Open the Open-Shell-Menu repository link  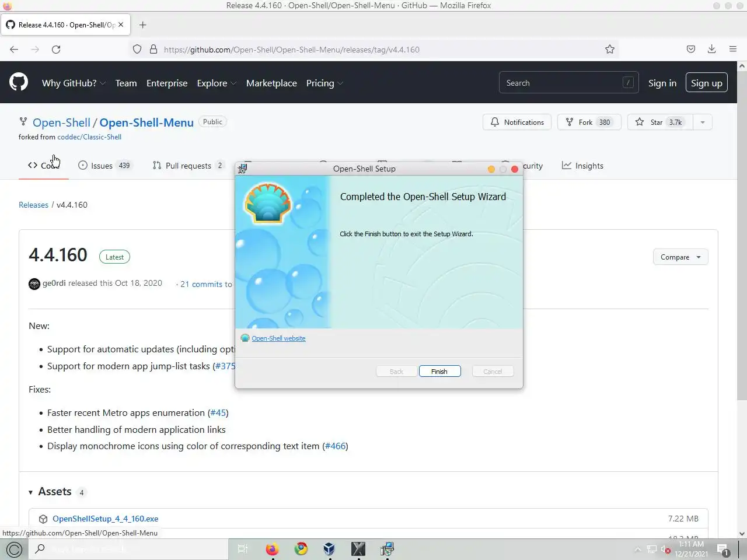[x=146, y=123]
